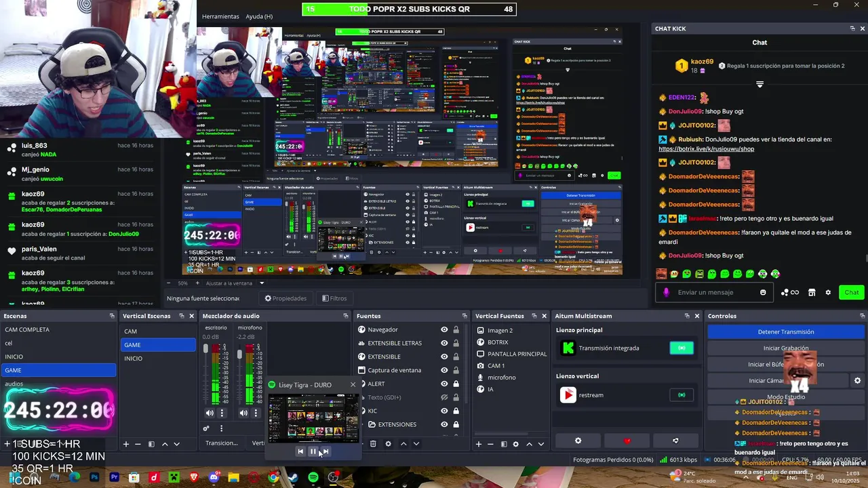Select CAM COMPLETA scene

(x=59, y=329)
